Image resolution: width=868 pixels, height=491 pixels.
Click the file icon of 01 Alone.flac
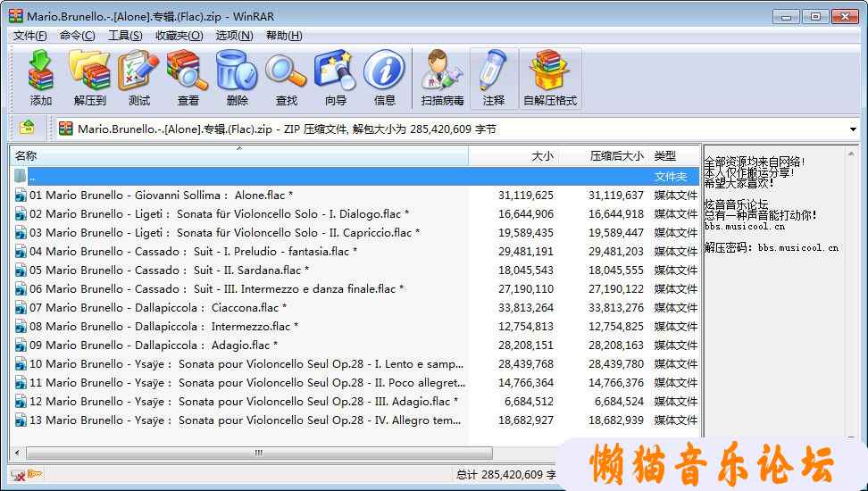(21, 195)
